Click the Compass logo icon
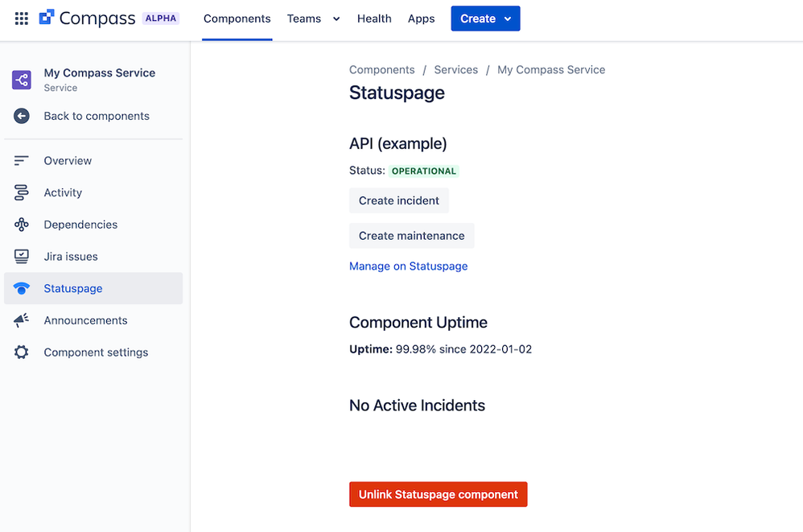 pyautogui.click(x=47, y=17)
